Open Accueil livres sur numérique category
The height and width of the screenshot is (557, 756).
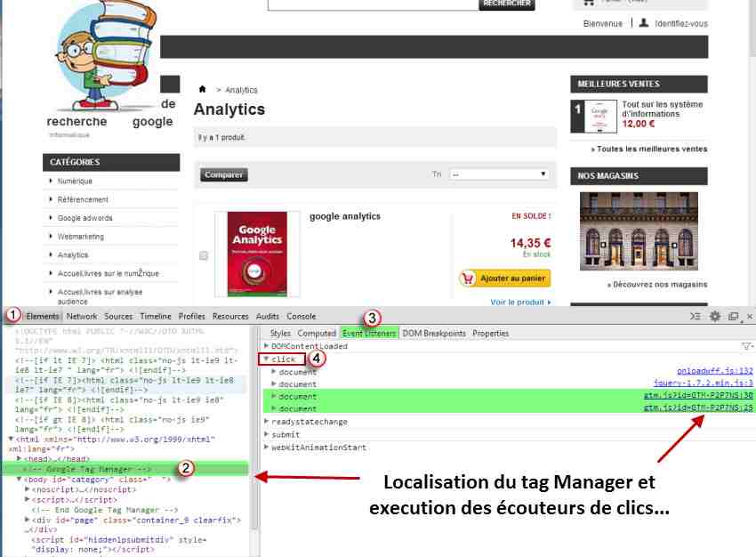108,273
